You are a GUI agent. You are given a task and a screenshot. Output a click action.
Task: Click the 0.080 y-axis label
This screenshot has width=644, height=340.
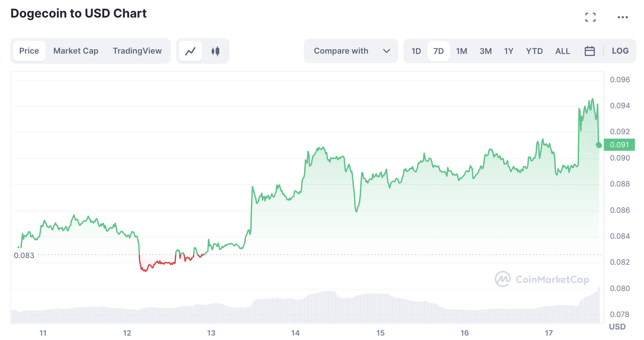620,288
